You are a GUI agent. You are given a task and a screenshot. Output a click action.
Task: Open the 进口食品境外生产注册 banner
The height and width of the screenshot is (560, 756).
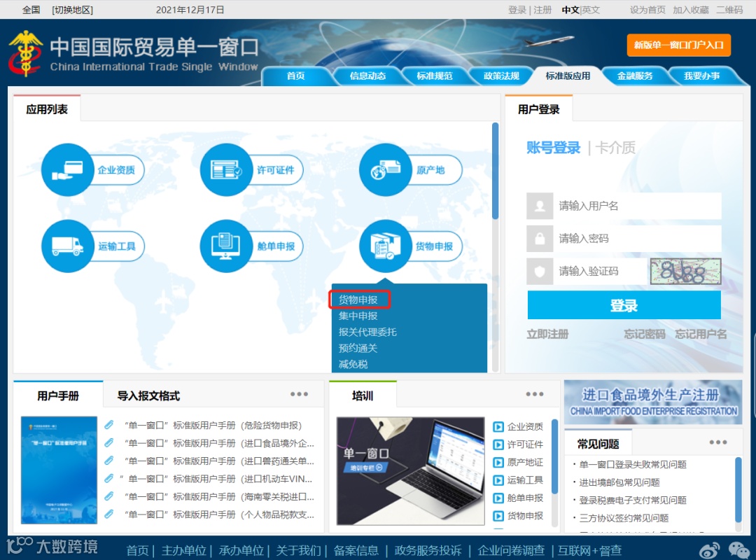(653, 402)
